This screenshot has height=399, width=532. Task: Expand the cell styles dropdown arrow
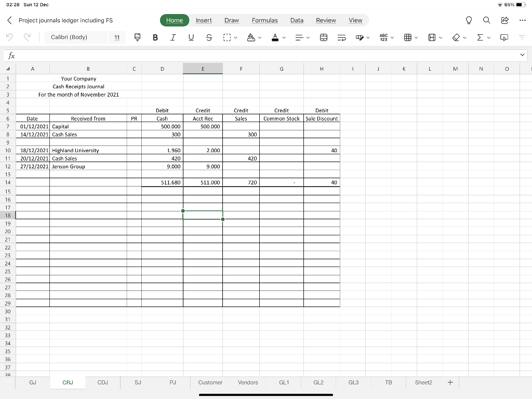coord(368,37)
